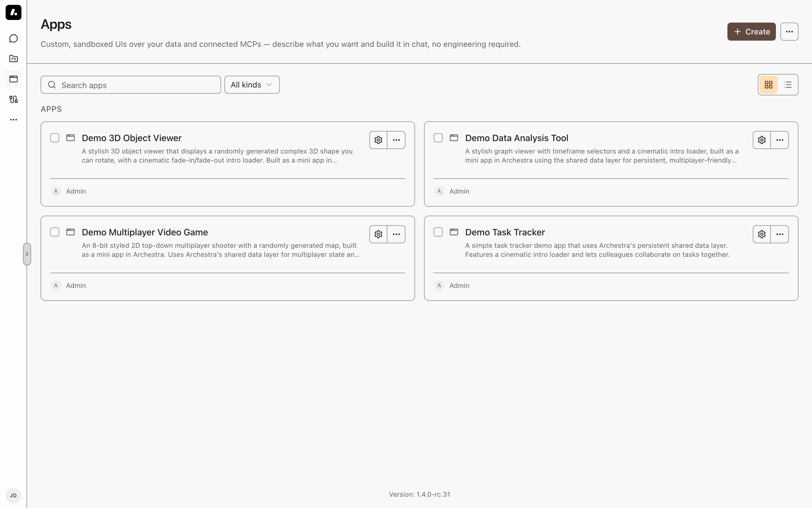Check the Demo Task Tracker checkbox

click(438, 232)
